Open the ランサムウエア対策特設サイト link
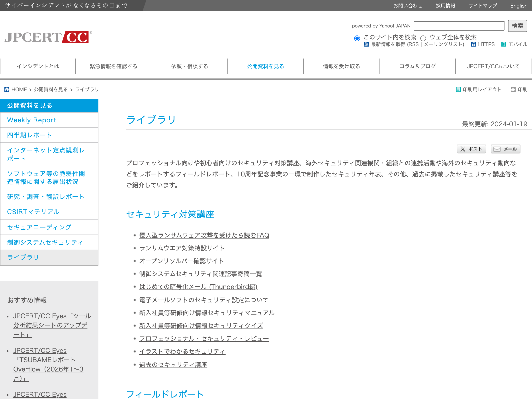Viewport: 532px width, 399px height. click(182, 248)
